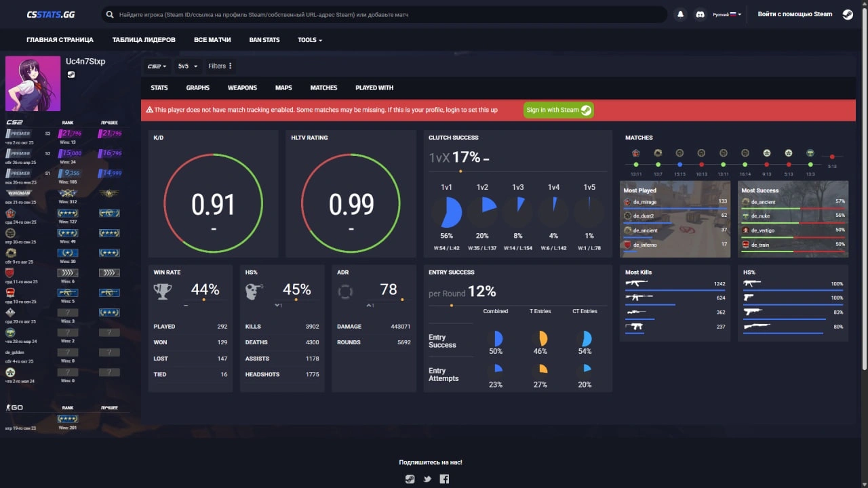Click the green Sign in with Steam button

[558, 110]
